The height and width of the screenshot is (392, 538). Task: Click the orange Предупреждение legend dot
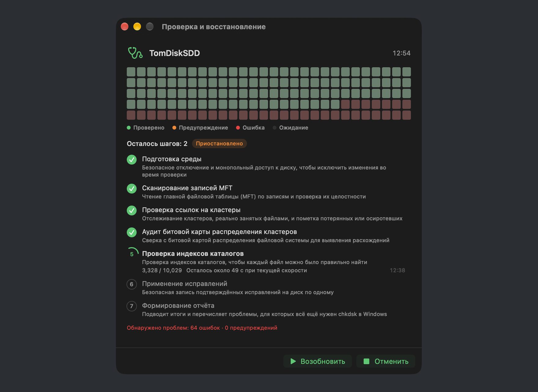[x=174, y=128]
